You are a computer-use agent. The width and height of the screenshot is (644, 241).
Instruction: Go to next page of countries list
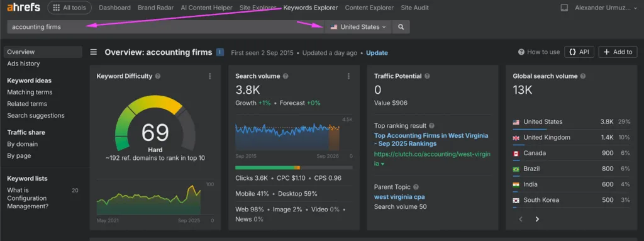point(537,219)
